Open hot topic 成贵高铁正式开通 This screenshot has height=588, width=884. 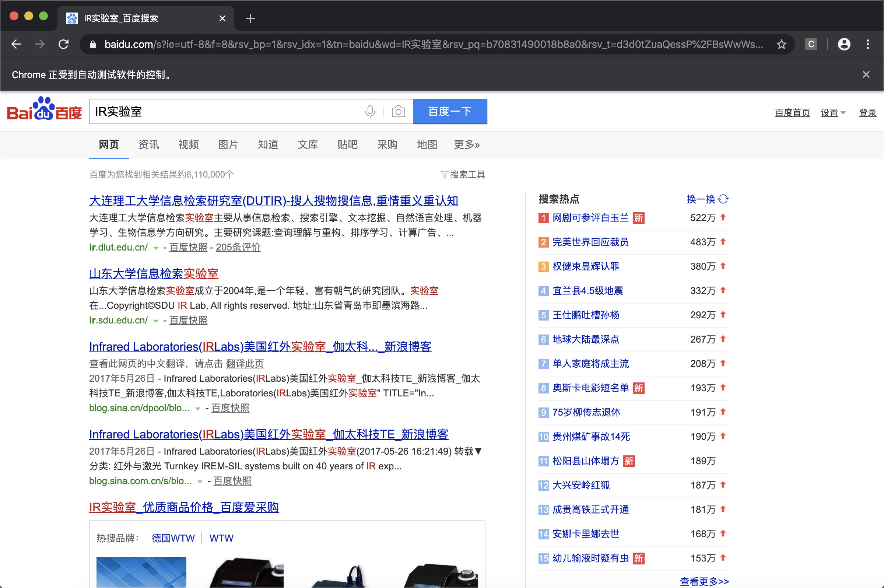tap(590, 510)
